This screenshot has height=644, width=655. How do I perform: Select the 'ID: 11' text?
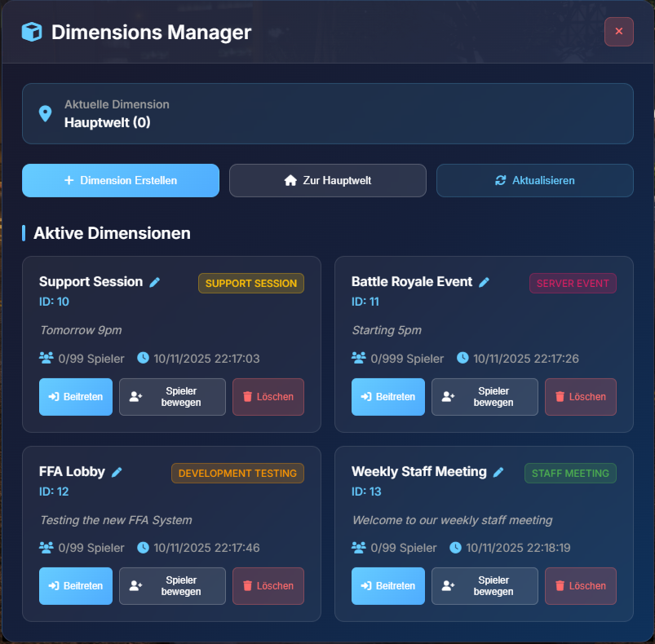[x=365, y=302]
